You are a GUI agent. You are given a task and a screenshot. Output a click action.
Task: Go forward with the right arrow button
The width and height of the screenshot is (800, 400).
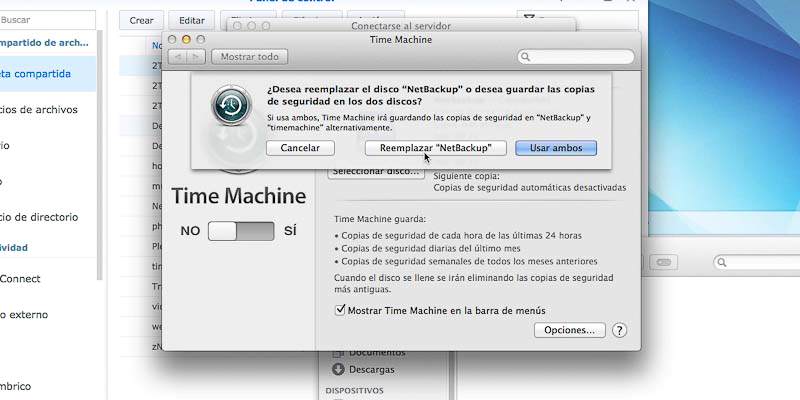pos(196,57)
